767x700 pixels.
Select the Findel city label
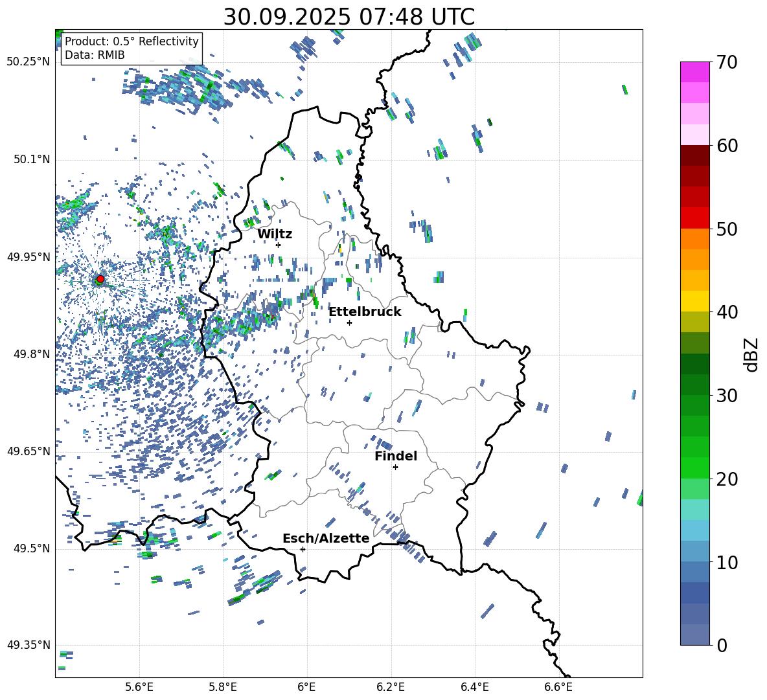[395, 456]
